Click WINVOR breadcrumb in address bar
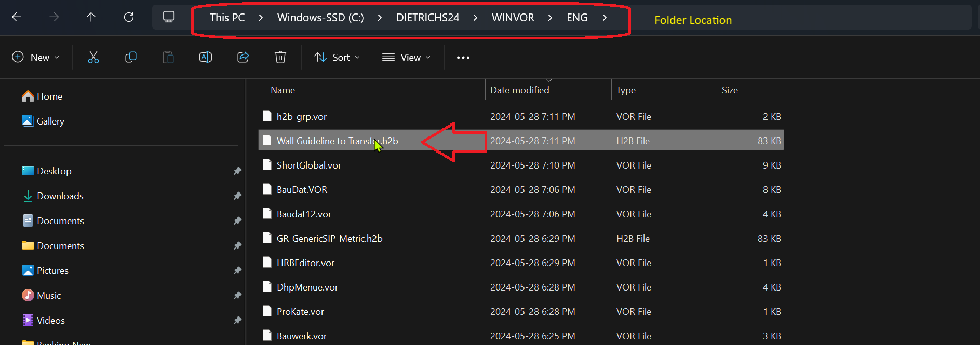Viewport: 980px width, 345px height. coord(513,18)
